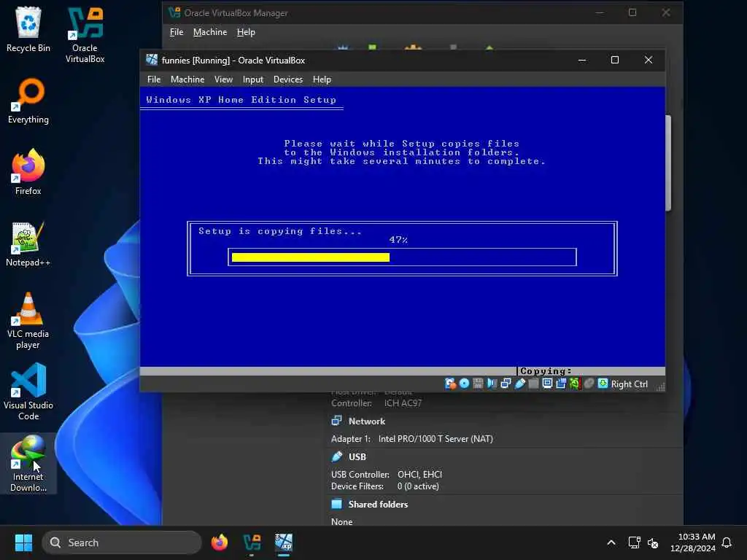The width and height of the screenshot is (747, 560).
Task: Click the Network section icon in Manager details
Action: (337, 421)
